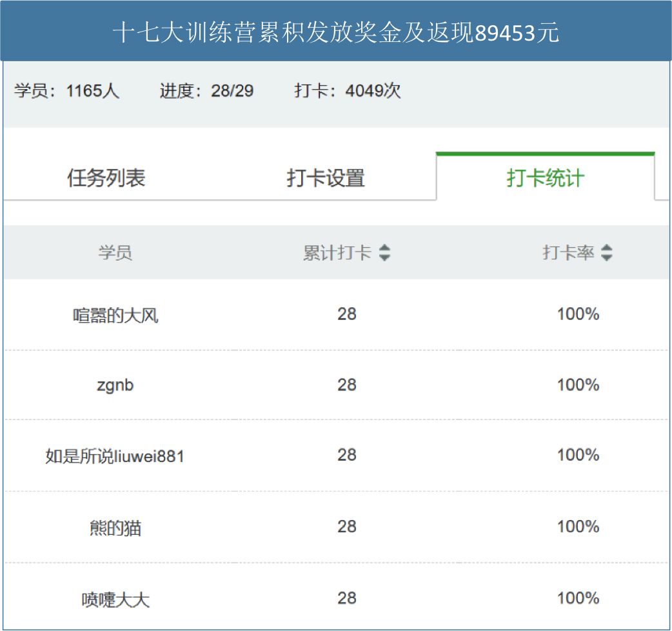Sort by 打卡率 using its sort arrows

pyautogui.click(x=606, y=252)
